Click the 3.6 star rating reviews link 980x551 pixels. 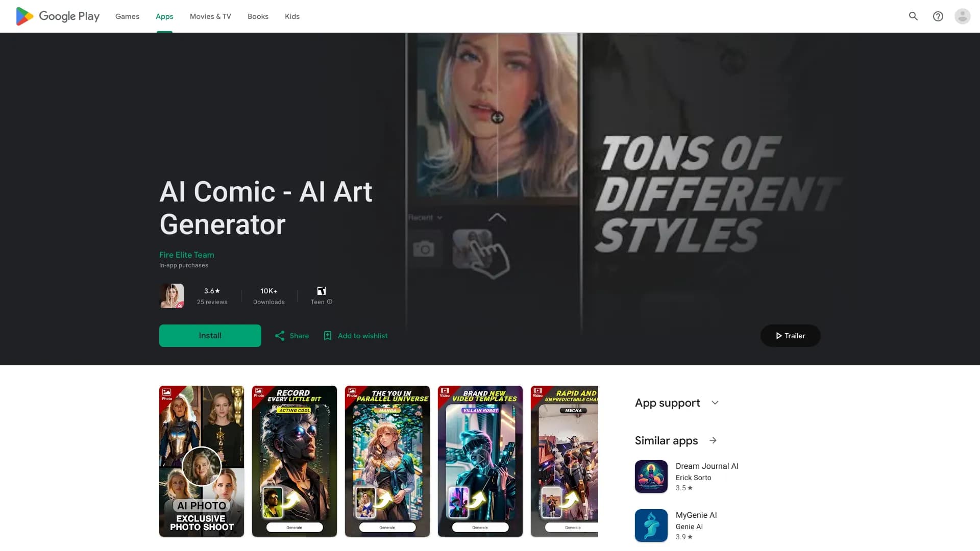(212, 296)
